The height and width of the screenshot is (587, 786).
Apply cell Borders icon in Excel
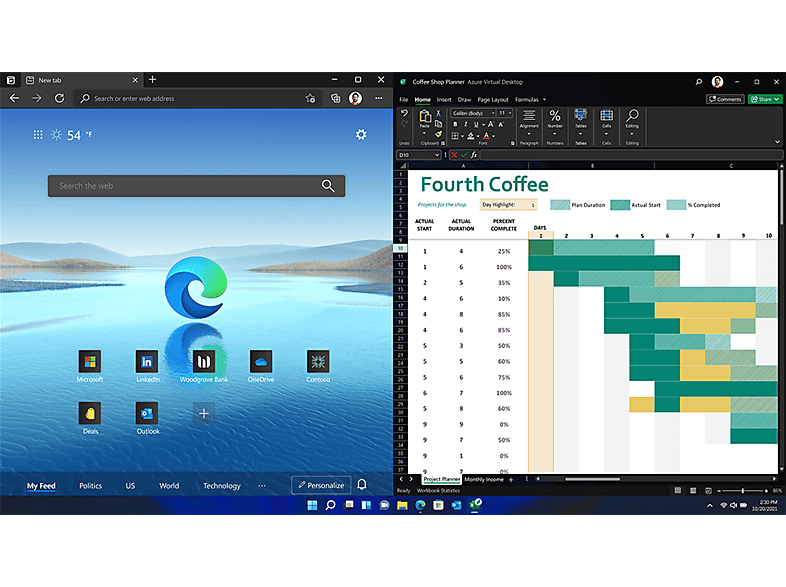[x=455, y=135]
